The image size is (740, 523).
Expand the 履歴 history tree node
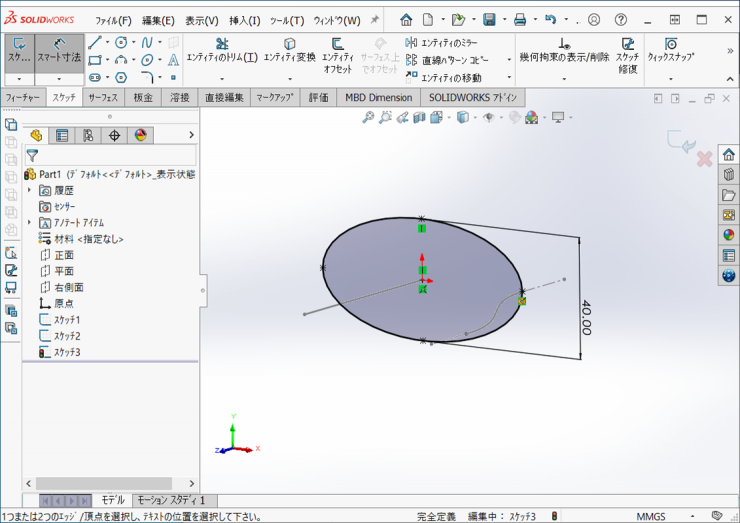tap(29, 190)
